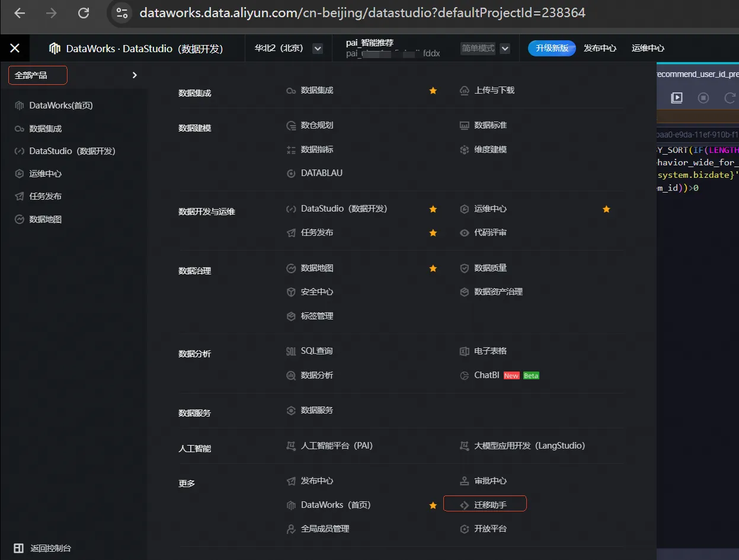Click the 人工智能平台 (PAI) icon
The height and width of the screenshot is (560, 739).
pos(291,446)
